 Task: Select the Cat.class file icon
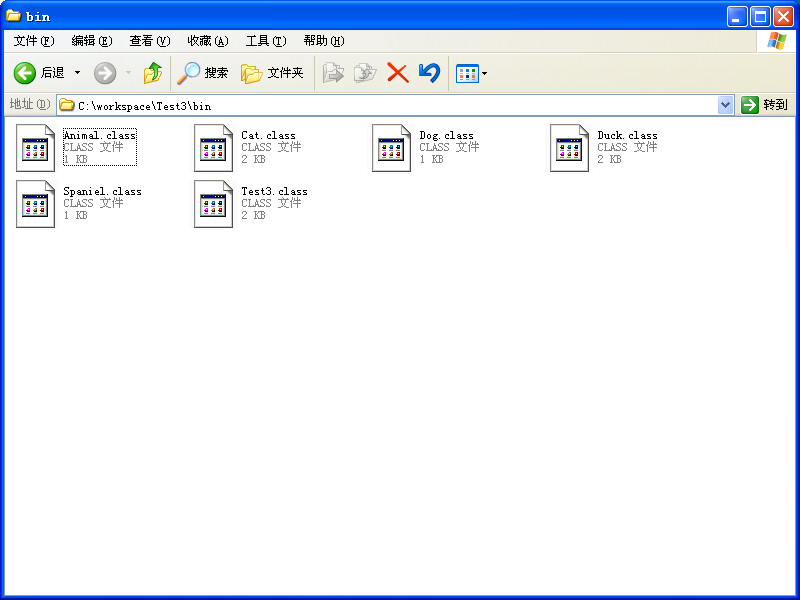[x=213, y=148]
